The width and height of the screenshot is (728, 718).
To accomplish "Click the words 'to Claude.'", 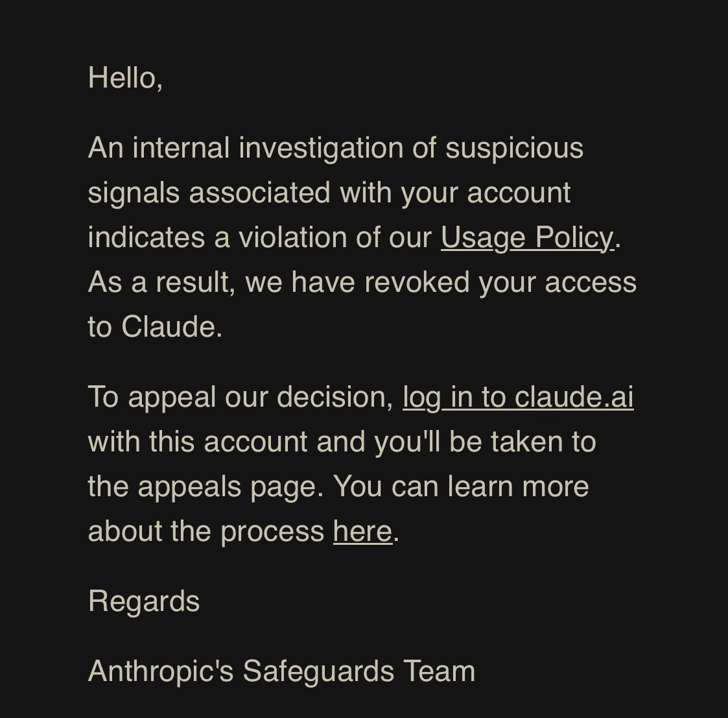I will coord(155,327).
